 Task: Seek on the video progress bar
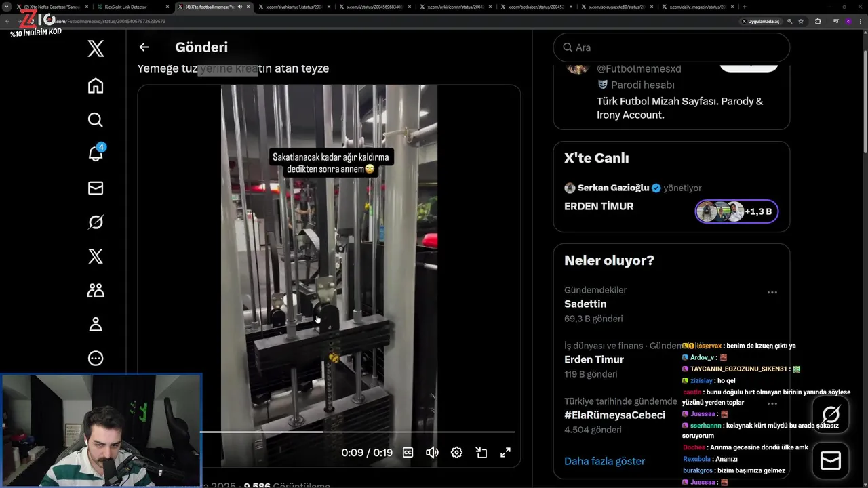click(x=357, y=432)
